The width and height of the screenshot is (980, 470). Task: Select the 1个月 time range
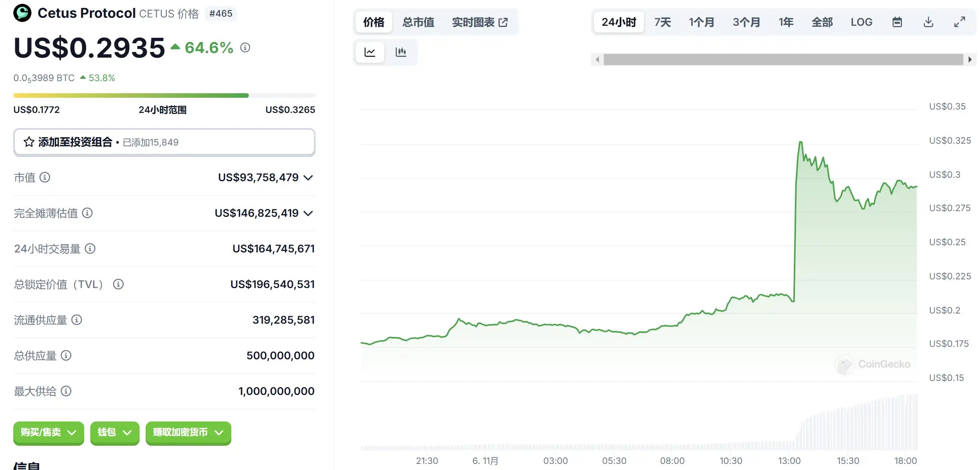[701, 22]
